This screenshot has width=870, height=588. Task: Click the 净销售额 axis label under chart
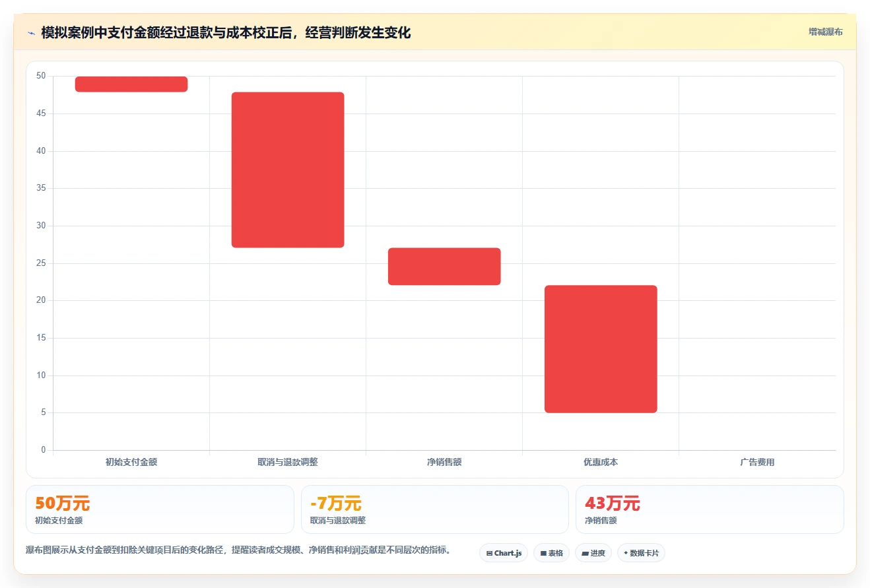[x=444, y=463]
